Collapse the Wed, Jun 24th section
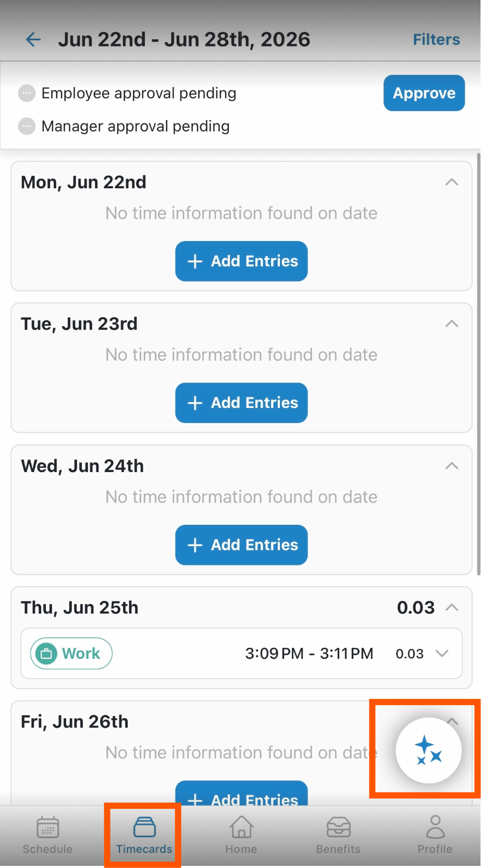 pos(452,466)
